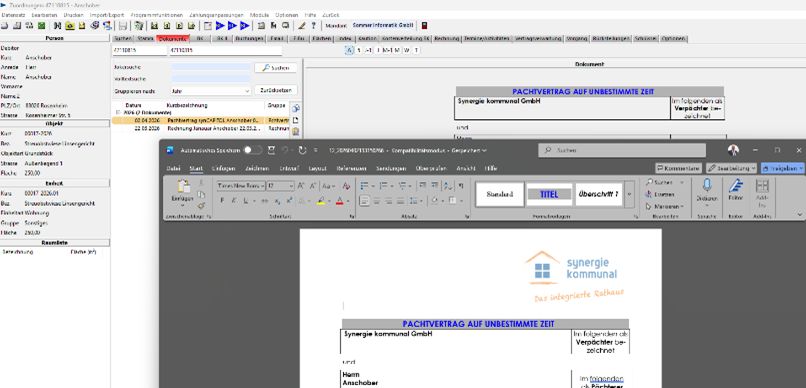
Task: Click the Italic formatting button in Word
Action: [x=234, y=201]
